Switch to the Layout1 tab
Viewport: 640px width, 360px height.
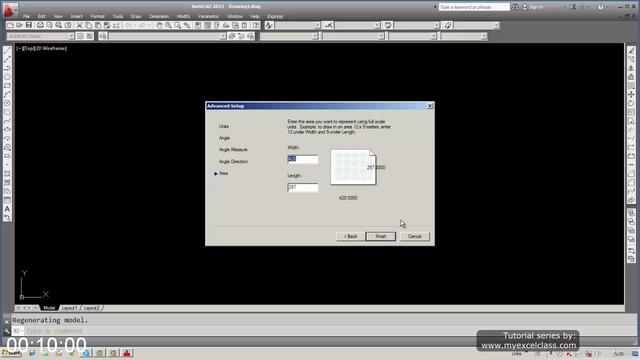(x=69, y=308)
